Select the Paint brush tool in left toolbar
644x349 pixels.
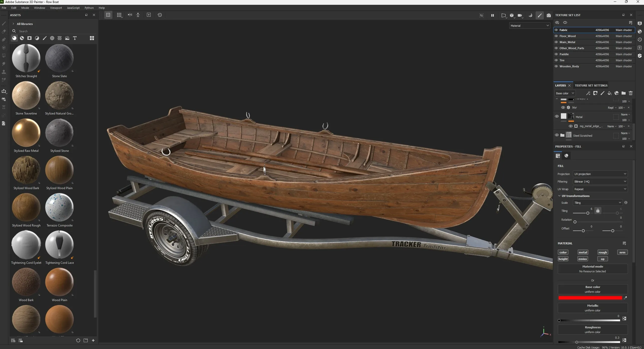4,23
